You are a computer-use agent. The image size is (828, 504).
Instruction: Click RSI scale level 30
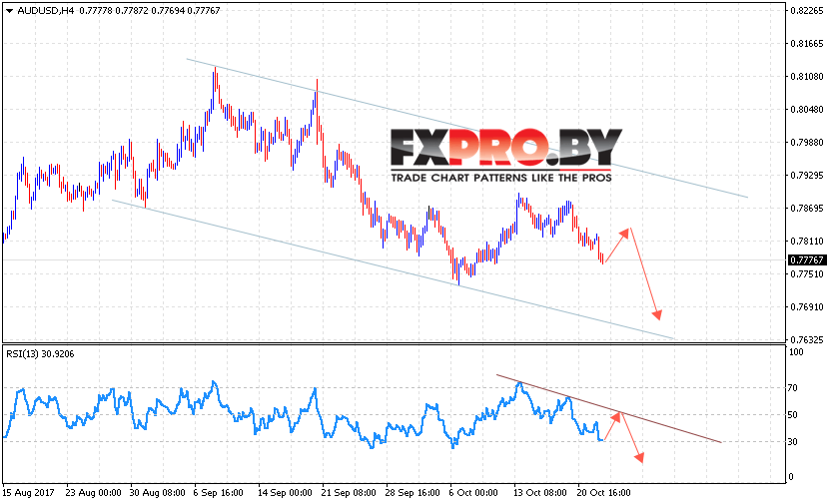[792, 442]
